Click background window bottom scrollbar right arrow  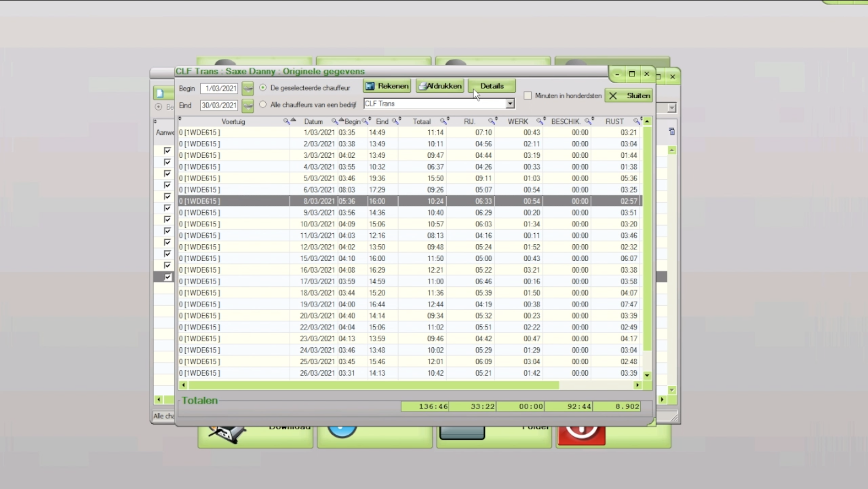(x=662, y=399)
